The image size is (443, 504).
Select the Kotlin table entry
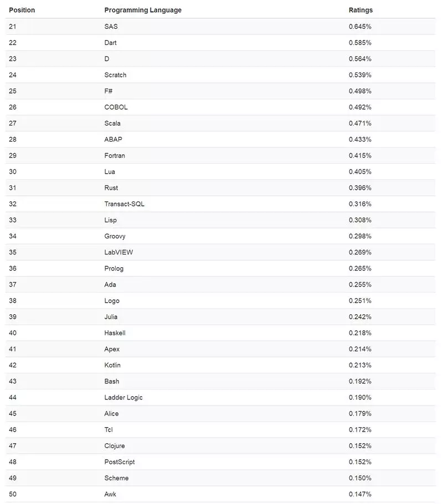tap(112, 365)
